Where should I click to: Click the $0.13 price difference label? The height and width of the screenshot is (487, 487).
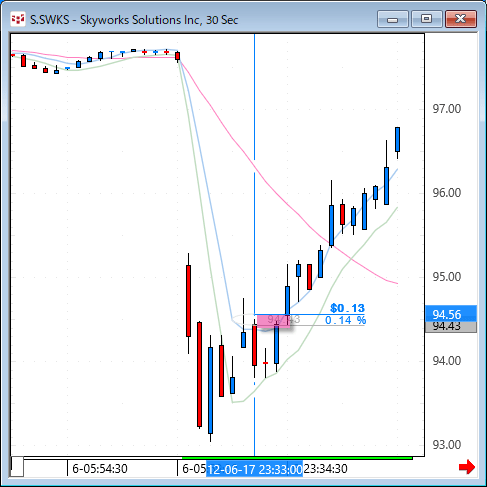(347, 308)
